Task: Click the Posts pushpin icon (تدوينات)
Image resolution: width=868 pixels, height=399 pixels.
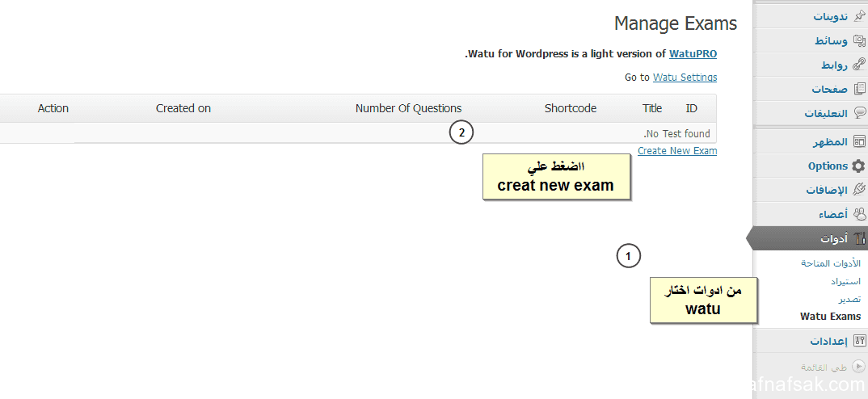Action: tap(858, 16)
